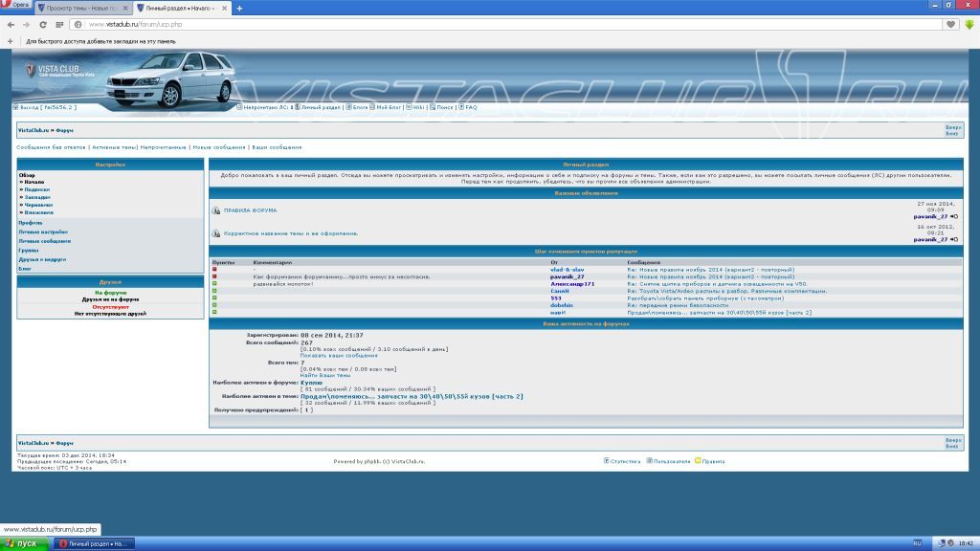
Task: Open the green downloads arrow icon
Action: (x=969, y=23)
